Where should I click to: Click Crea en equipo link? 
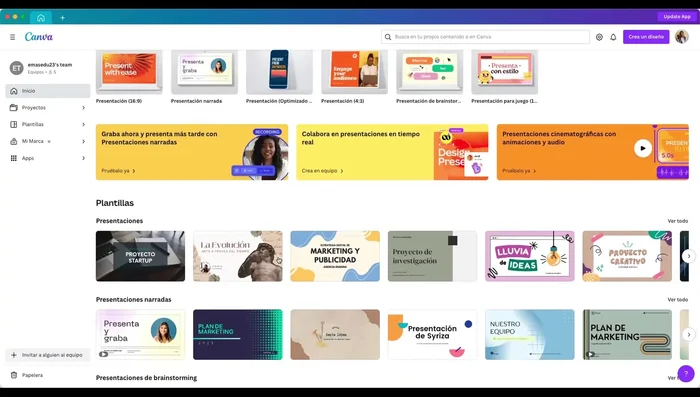[x=322, y=171]
